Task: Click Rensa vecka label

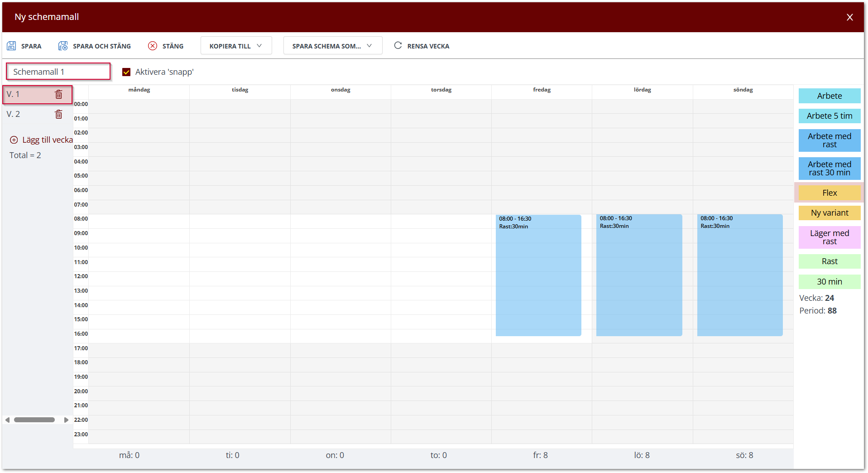Action: (428, 46)
